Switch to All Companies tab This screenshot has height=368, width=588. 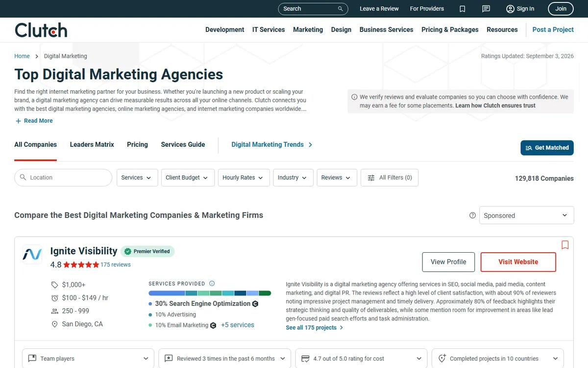pyautogui.click(x=35, y=145)
